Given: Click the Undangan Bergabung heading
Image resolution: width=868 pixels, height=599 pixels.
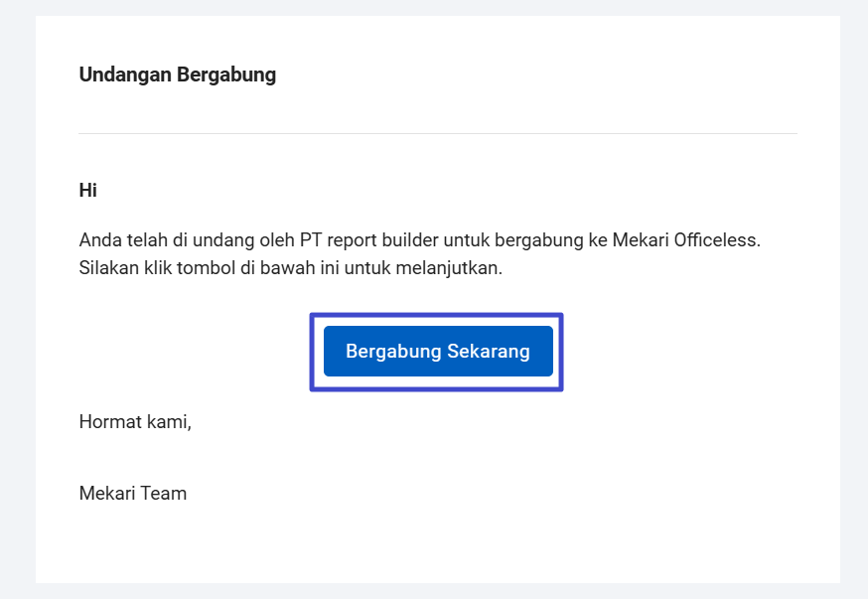Looking at the screenshot, I should point(177,75).
